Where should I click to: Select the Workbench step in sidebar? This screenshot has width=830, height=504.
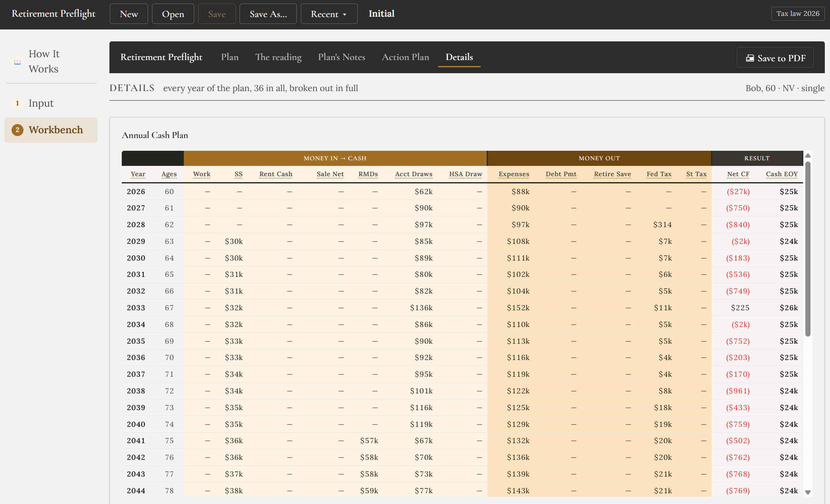pyautogui.click(x=51, y=130)
